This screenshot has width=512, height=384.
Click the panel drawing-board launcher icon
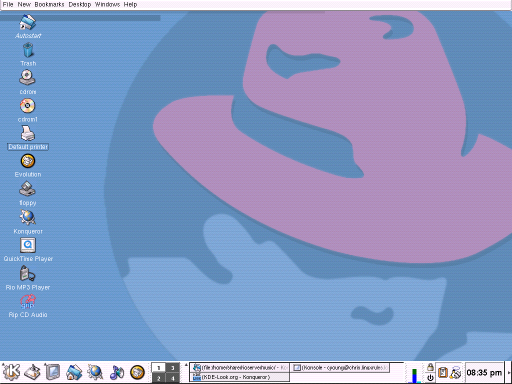click(32, 372)
